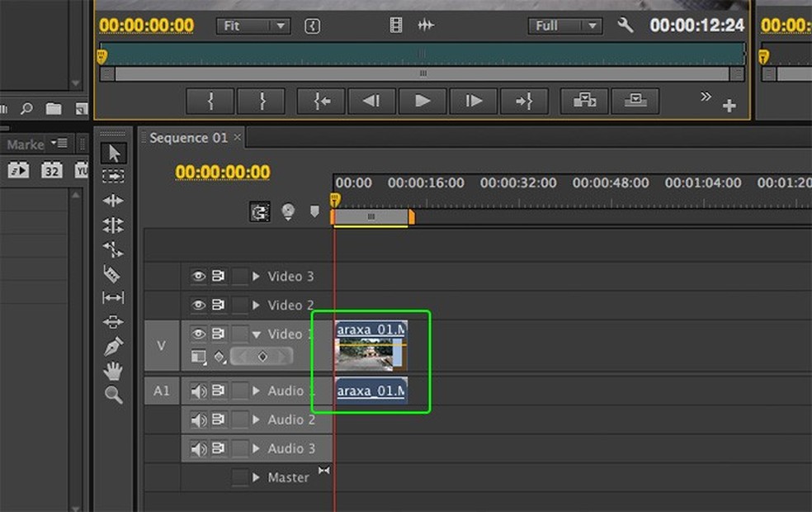Open the Fit zoom level dropdown

point(253,26)
